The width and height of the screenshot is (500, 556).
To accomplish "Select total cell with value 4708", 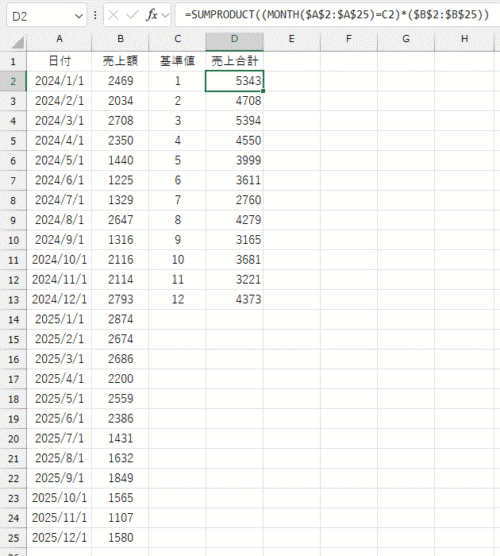I will point(234,101).
